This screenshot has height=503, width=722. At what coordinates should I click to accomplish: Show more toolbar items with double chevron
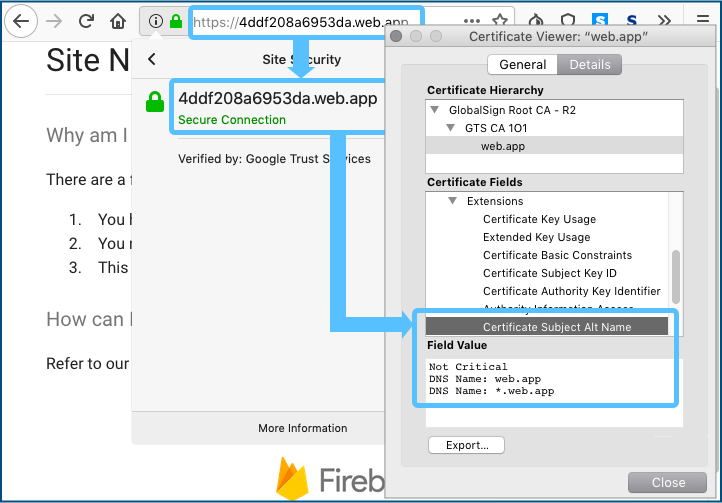tap(664, 20)
